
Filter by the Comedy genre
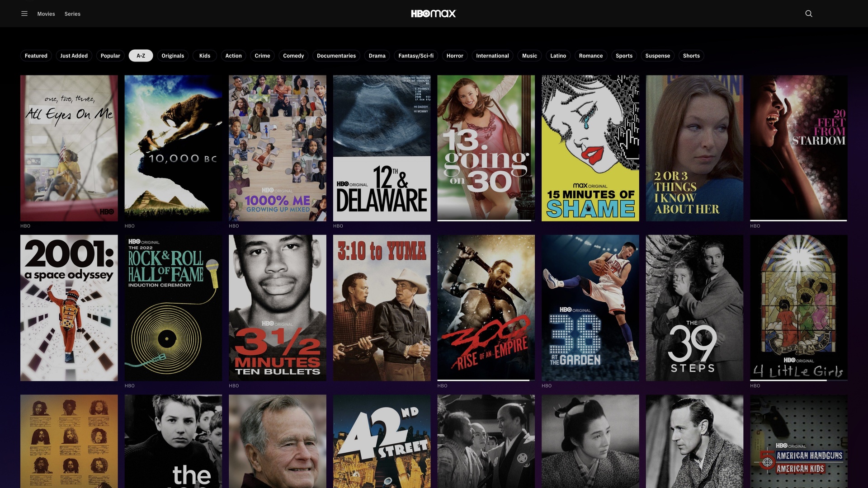pyautogui.click(x=293, y=56)
